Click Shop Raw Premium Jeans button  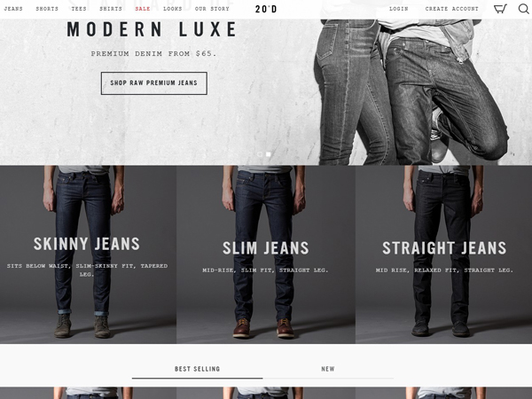(154, 83)
